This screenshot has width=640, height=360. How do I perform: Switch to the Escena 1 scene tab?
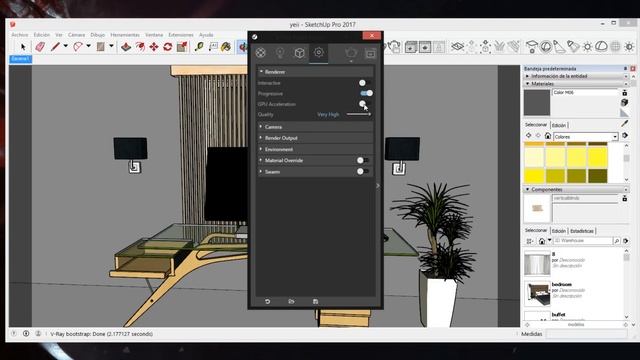pos(20,59)
